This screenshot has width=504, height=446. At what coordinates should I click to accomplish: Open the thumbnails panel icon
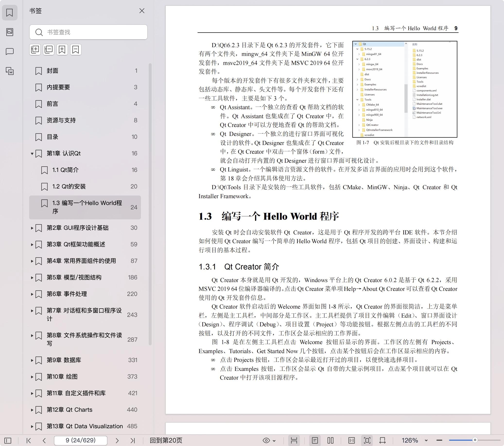point(10,32)
